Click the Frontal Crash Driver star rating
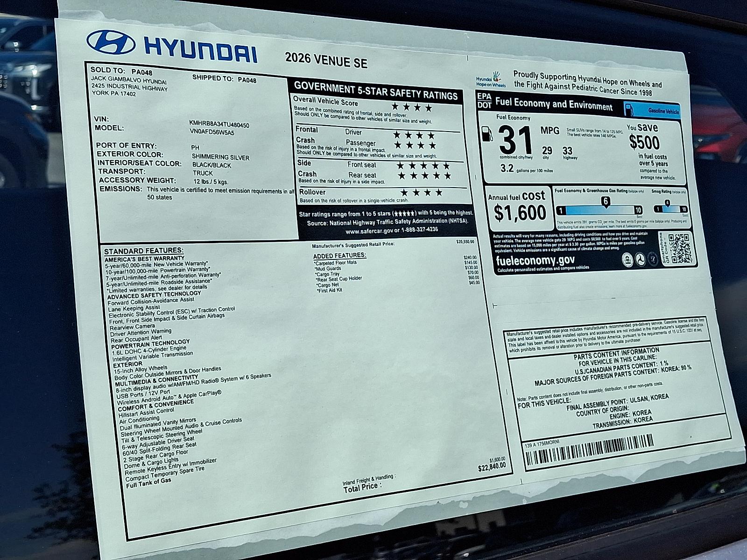Screen dimensions: 747x560 coord(414,135)
